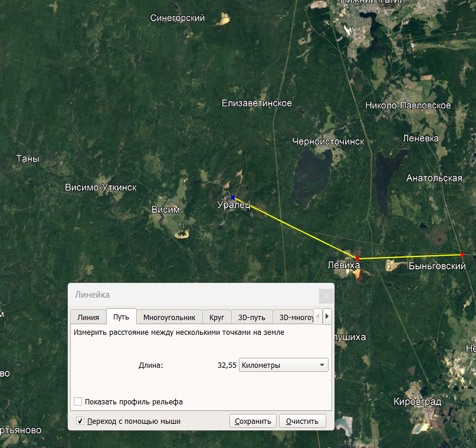Switch to the Линия tab

click(88, 317)
